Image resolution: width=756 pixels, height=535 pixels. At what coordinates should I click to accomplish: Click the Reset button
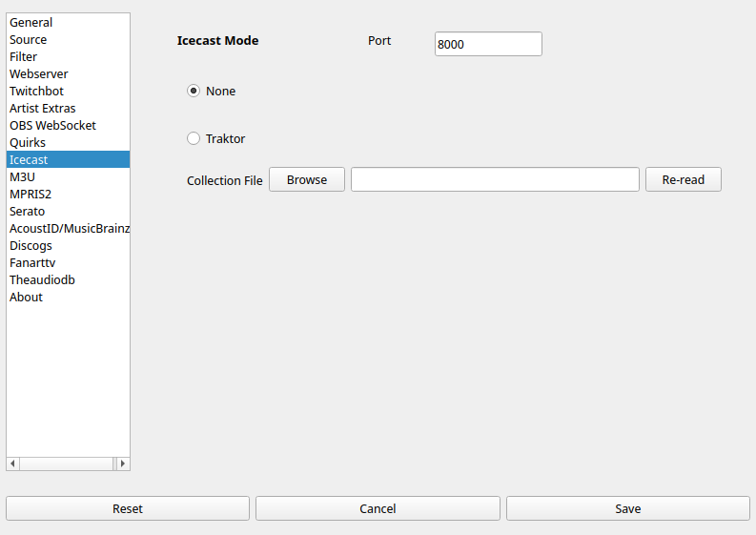(x=128, y=508)
